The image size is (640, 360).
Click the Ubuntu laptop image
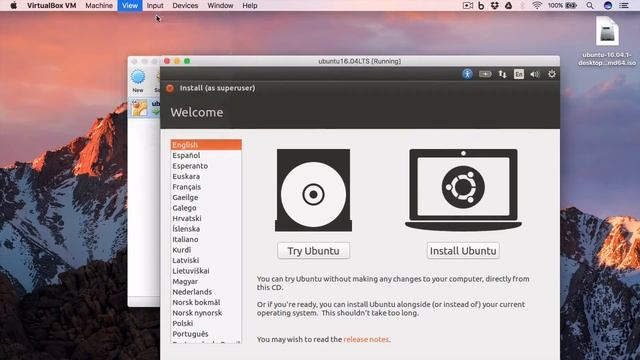[x=463, y=190]
